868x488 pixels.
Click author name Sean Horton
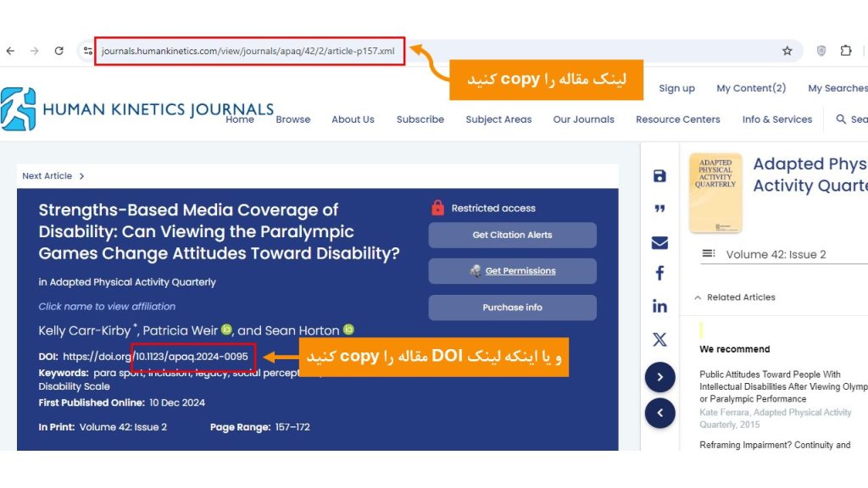[x=302, y=331]
